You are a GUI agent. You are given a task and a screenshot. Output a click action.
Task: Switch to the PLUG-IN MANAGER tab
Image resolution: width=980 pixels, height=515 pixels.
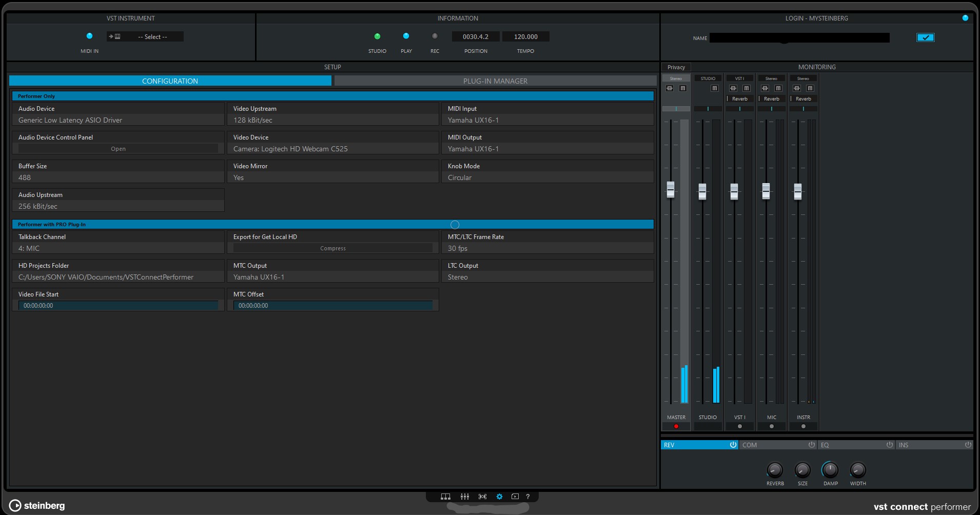495,81
